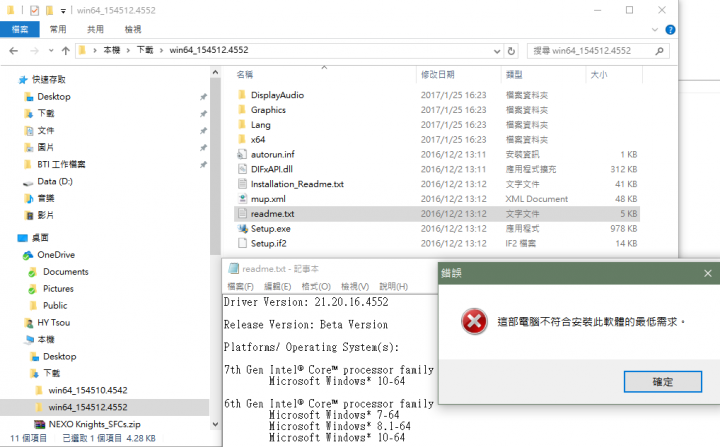This screenshot has width=720, height=447.
Task: Click the HY Tsou user icon
Action: pos(29,323)
